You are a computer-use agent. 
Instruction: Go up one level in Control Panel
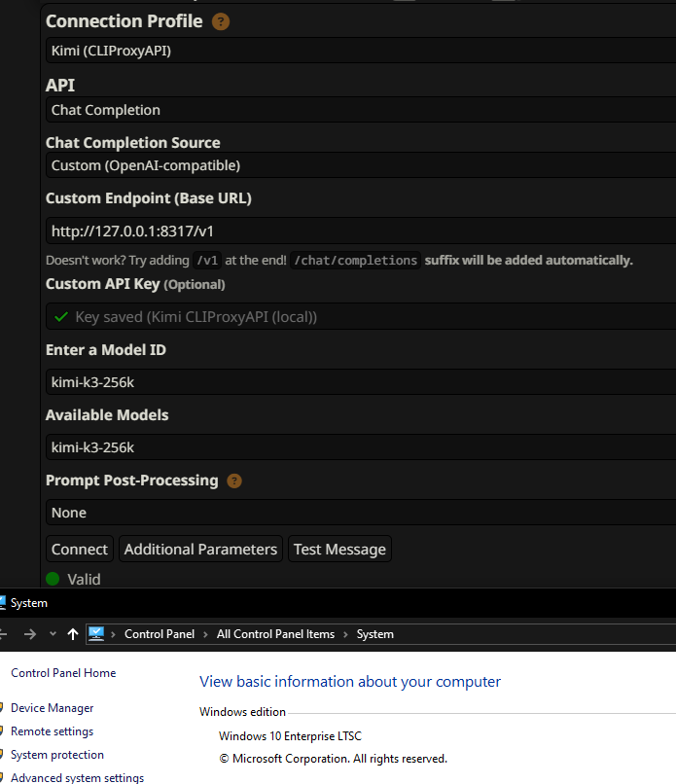tap(73, 634)
